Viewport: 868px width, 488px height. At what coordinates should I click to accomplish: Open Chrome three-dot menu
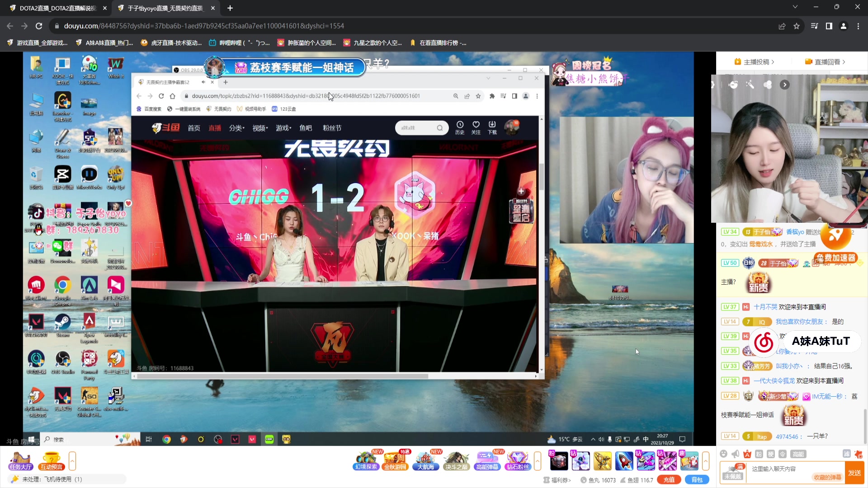coord(858,26)
